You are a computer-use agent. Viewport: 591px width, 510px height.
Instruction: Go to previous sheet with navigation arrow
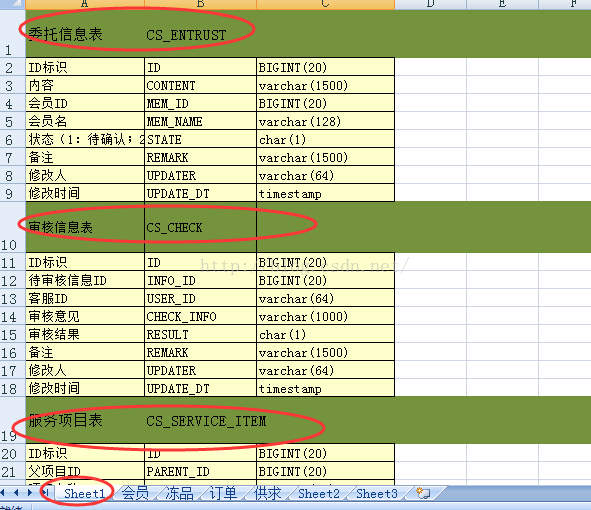(x=16, y=492)
